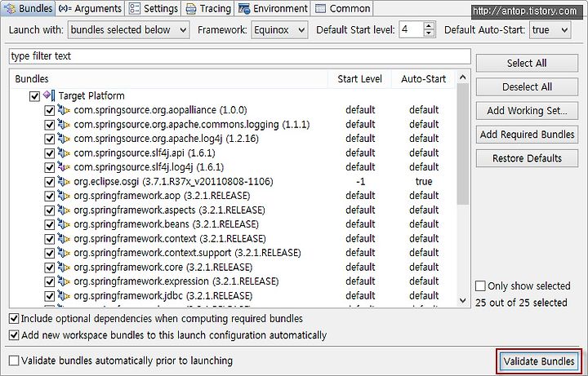
Task: Click the Restore Defaults button
Action: (527, 158)
